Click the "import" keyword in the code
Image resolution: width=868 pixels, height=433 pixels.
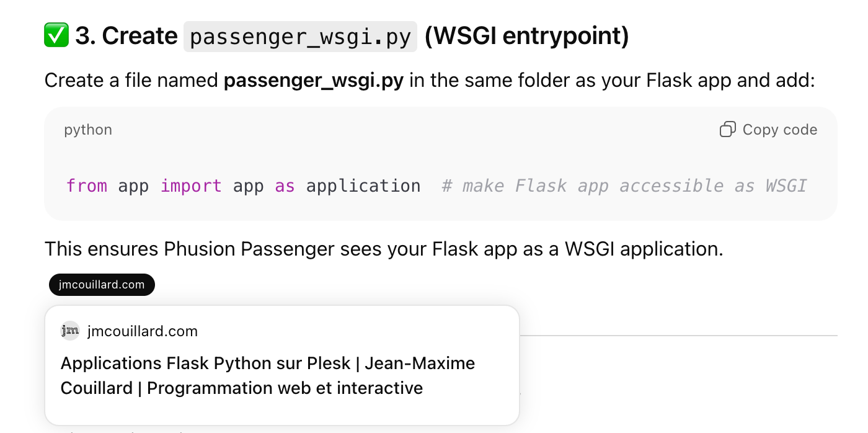point(191,186)
